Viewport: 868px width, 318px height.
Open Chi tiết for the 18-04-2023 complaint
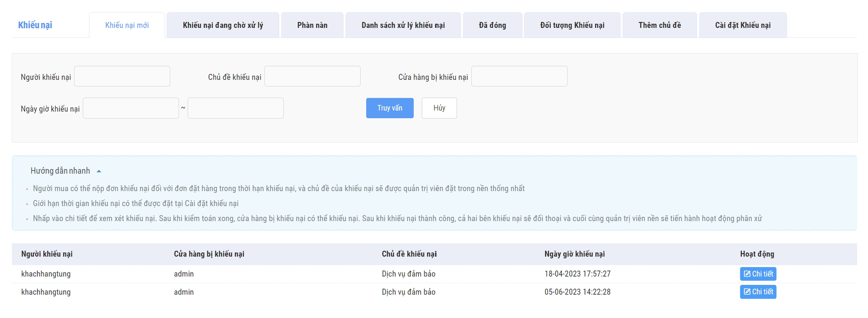tap(758, 274)
